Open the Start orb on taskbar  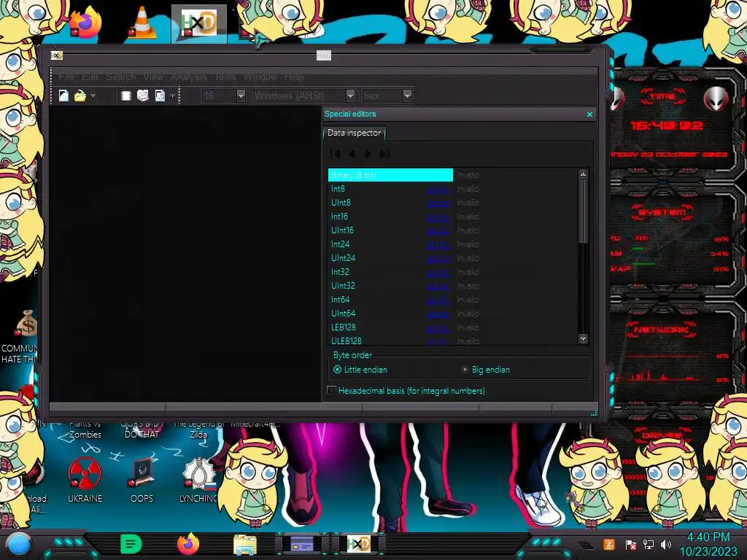[19, 544]
